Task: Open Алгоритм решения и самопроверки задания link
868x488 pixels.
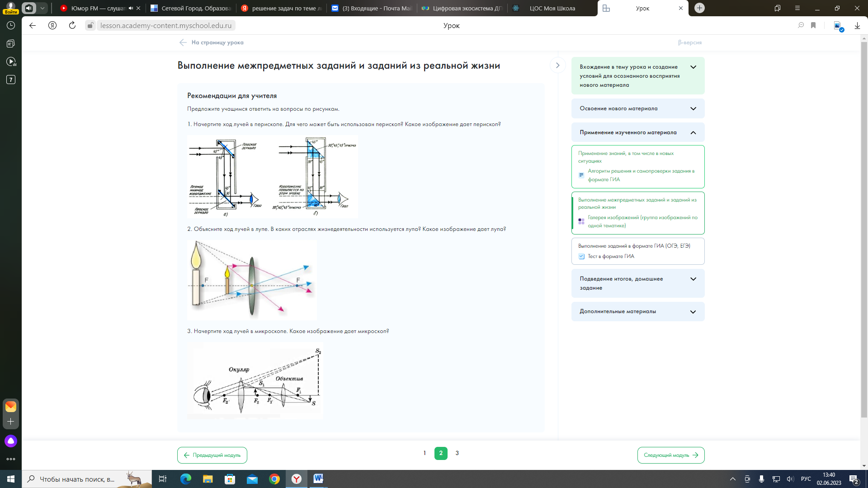Action: pos(641,175)
